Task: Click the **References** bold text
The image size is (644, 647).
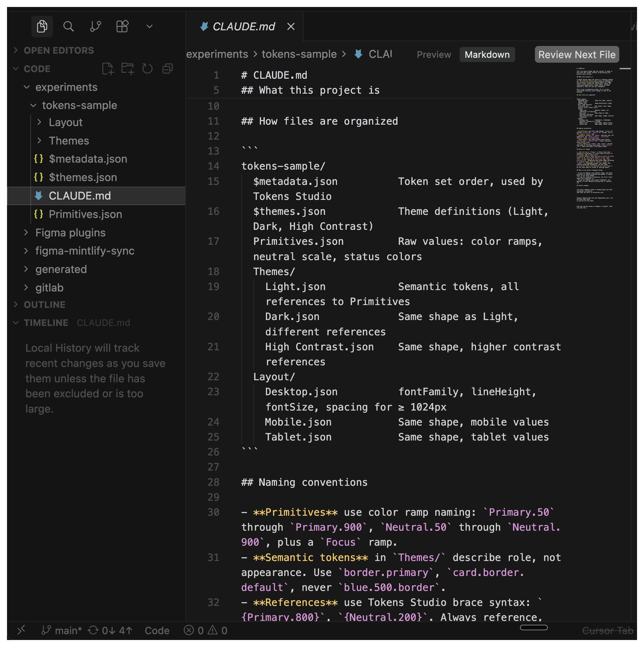Action: (296, 602)
